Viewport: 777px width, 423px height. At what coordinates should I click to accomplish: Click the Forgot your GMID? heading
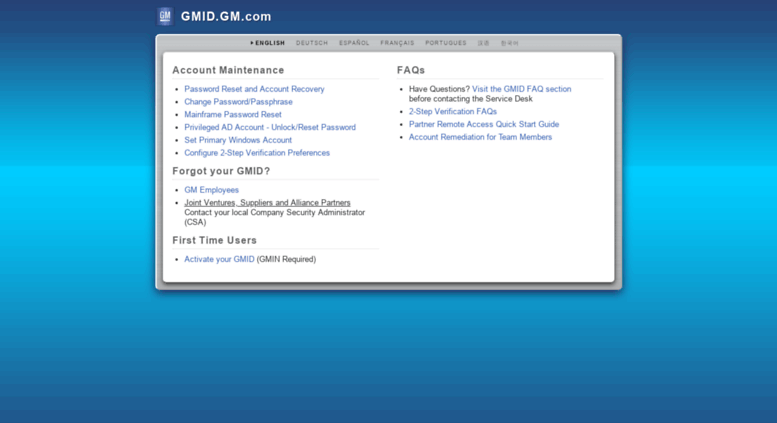(222, 171)
